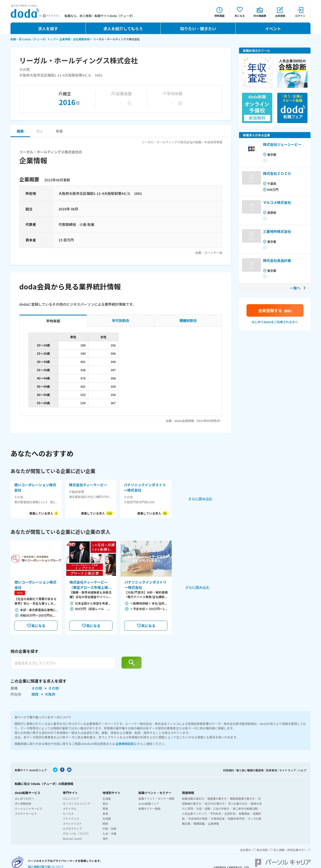Open 合格診断 tool banner
The width and height of the screenshot is (321, 868).
pyautogui.click(x=292, y=73)
